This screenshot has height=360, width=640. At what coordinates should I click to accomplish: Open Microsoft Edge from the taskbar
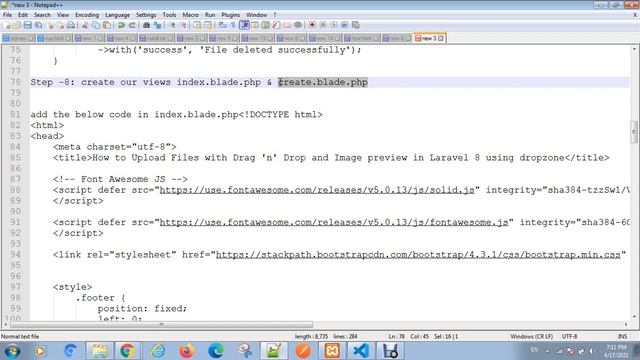coord(216,351)
